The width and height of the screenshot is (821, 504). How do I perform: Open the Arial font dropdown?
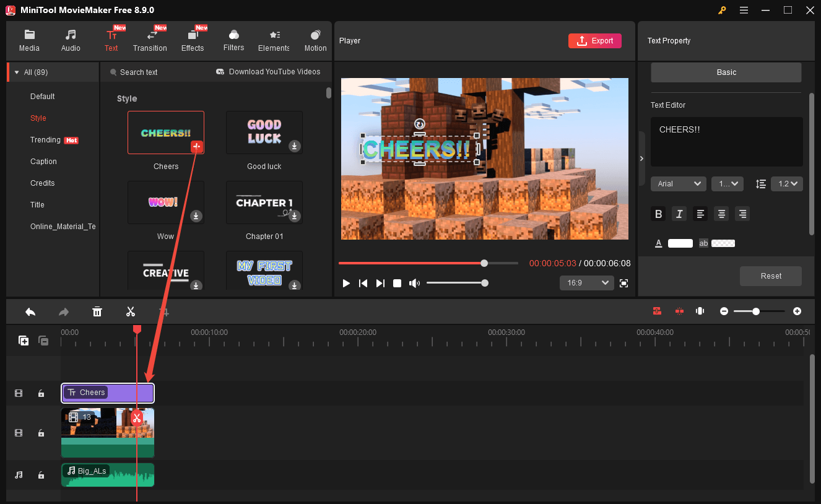tap(679, 184)
